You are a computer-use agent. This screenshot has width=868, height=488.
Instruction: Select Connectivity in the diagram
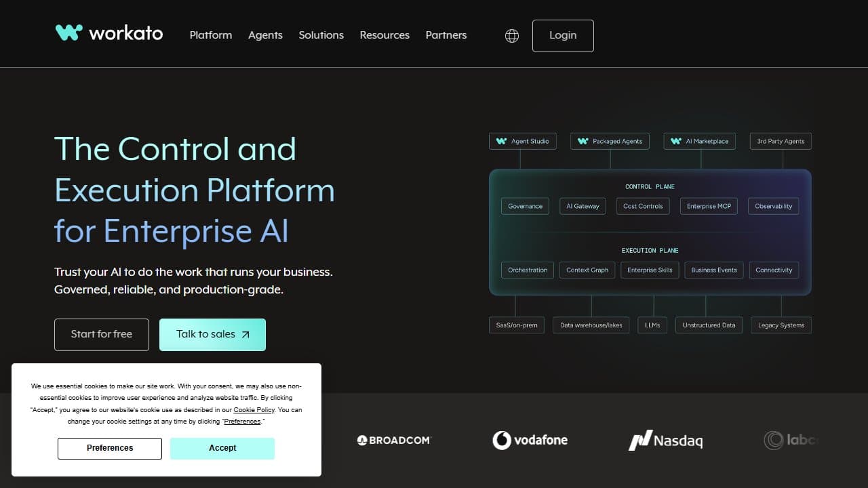(x=774, y=270)
